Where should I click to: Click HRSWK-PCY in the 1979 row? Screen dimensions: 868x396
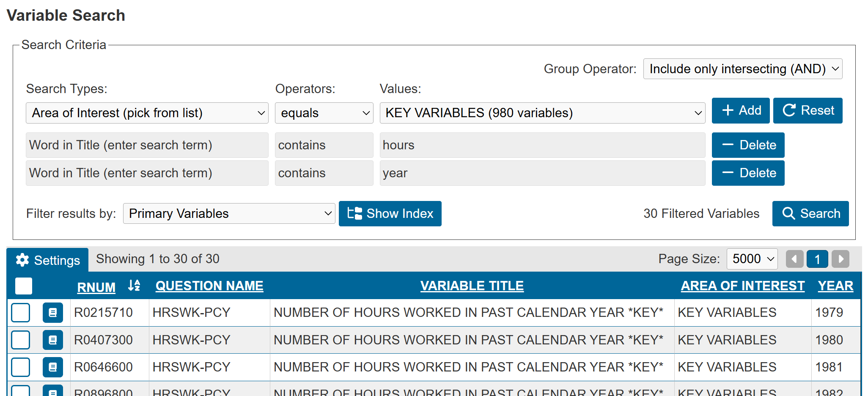coord(192,313)
